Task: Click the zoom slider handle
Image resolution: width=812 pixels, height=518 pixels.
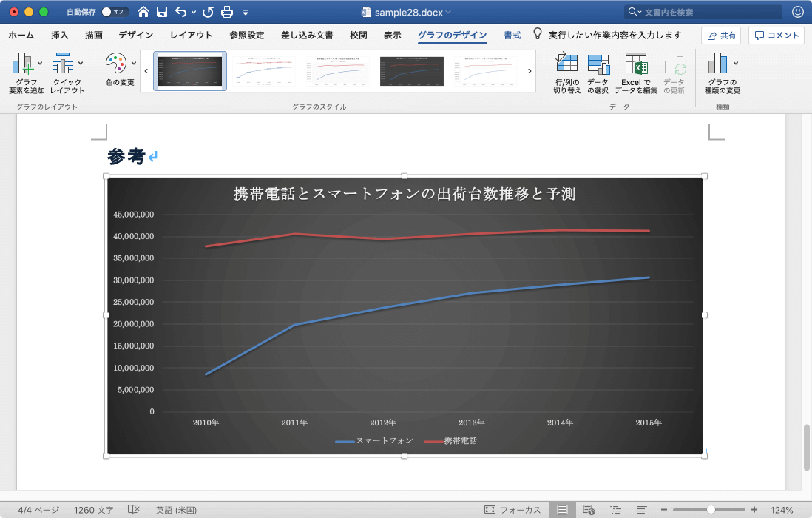Action: click(711, 510)
